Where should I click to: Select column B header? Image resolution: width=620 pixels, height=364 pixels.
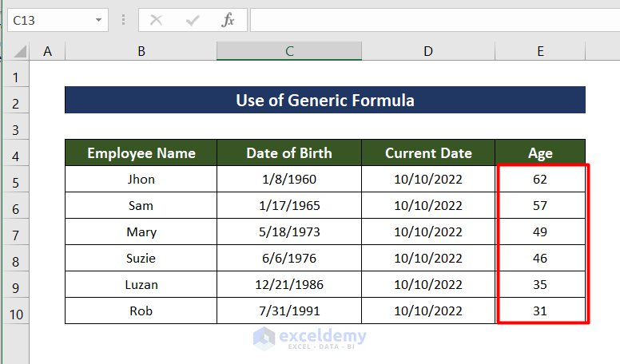(141, 51)
